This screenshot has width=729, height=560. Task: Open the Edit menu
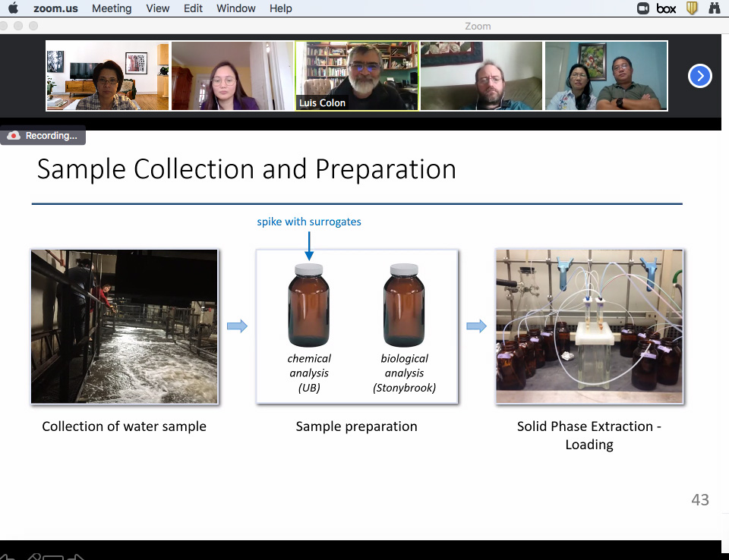194,8
